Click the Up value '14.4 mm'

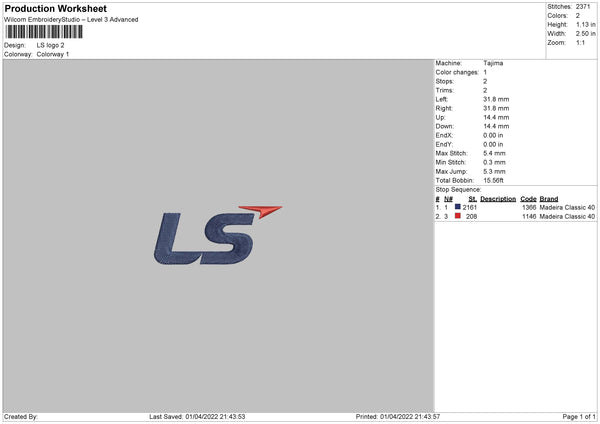pyautogui.click(x=496, y=117)
